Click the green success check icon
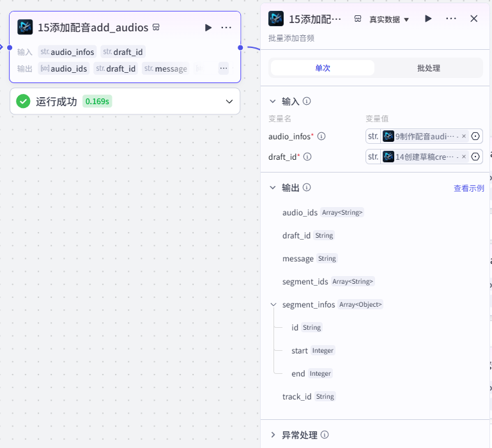This screenshot has height=448, width=492. 23,101
